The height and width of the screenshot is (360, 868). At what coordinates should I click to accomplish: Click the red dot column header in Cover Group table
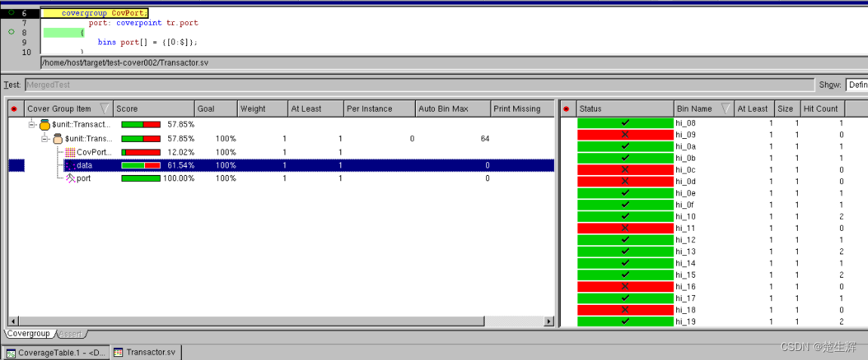click(14, 109)
